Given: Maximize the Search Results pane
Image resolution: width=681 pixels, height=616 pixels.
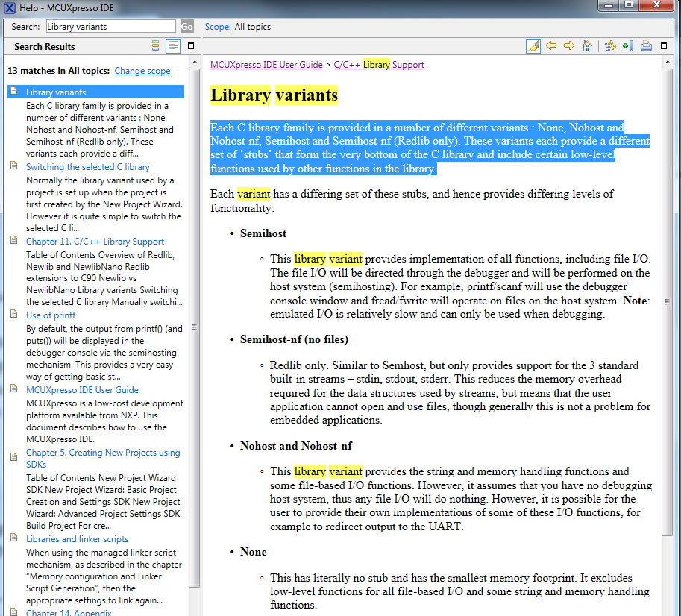Looking at the screenshot, I should pyautogui.click(x=191, y=45).
